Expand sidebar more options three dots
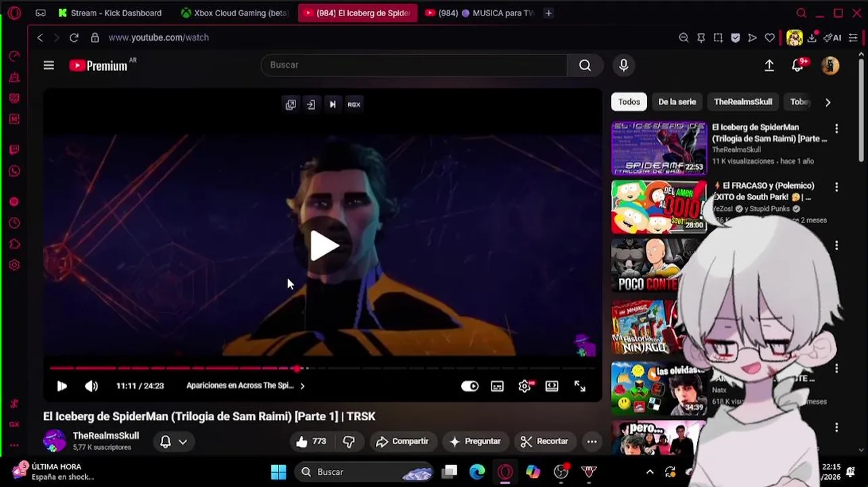This screenshot has width=868, height=487. coord(14,445)
